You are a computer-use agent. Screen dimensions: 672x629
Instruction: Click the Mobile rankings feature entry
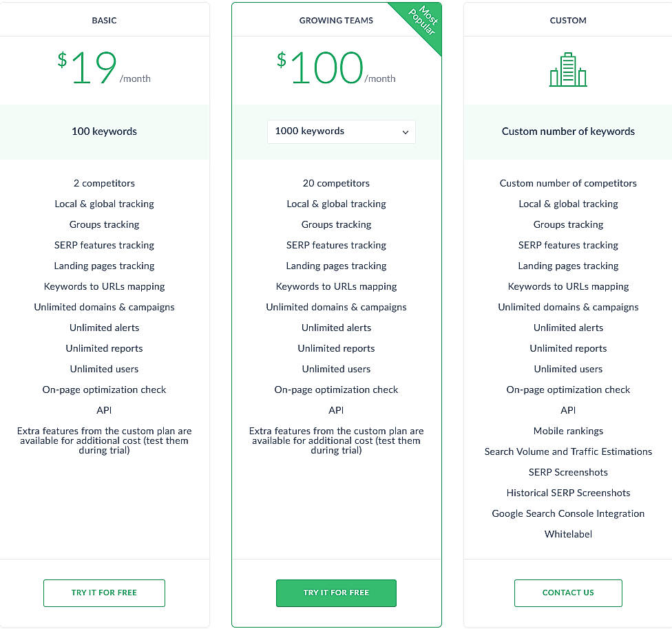(567, 431)
